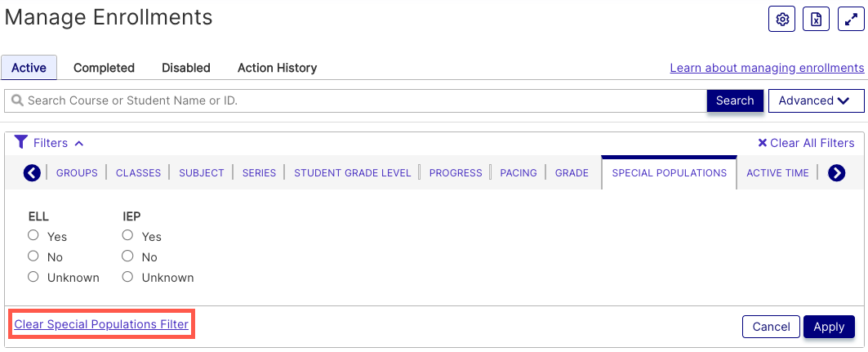Switch to the Completed tab
The height and width of the screenshot is (352, 868).
(104, 68)
